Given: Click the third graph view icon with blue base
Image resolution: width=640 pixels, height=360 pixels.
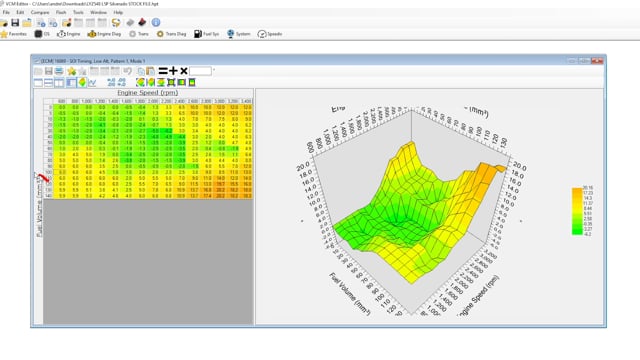Looking at the screenshot, I should point(161,82).
